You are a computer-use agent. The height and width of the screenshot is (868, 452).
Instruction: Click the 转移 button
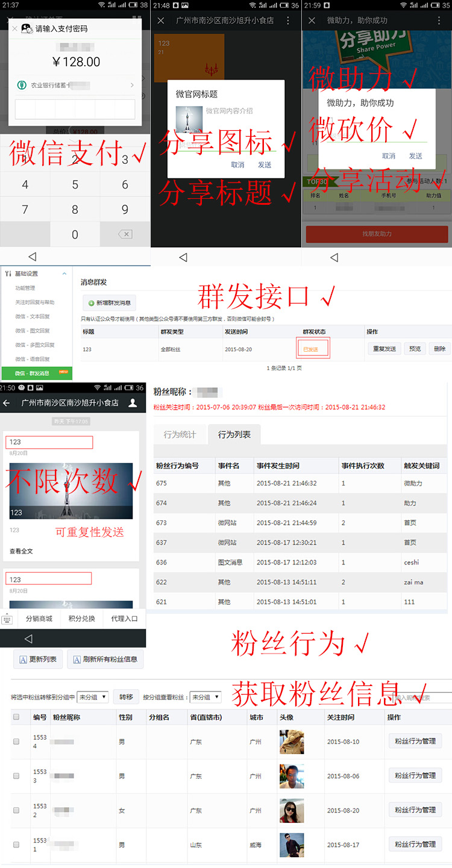[126, 697]
